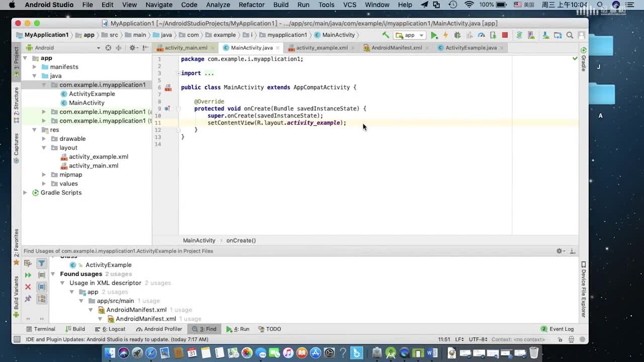Screen dimensions: 644x362
Task: Click the myapplication1 breadcrumb in navigation bar
Action: pos(283,35)
